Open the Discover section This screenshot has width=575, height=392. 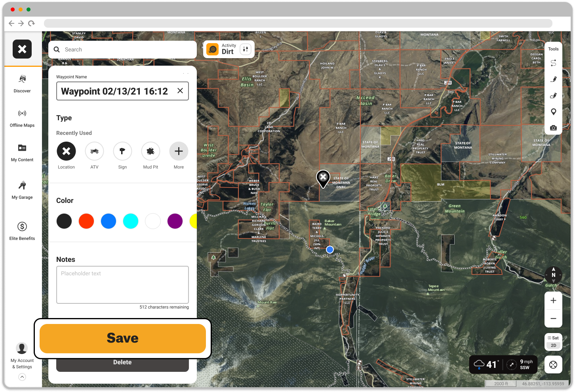pos(22,84)
